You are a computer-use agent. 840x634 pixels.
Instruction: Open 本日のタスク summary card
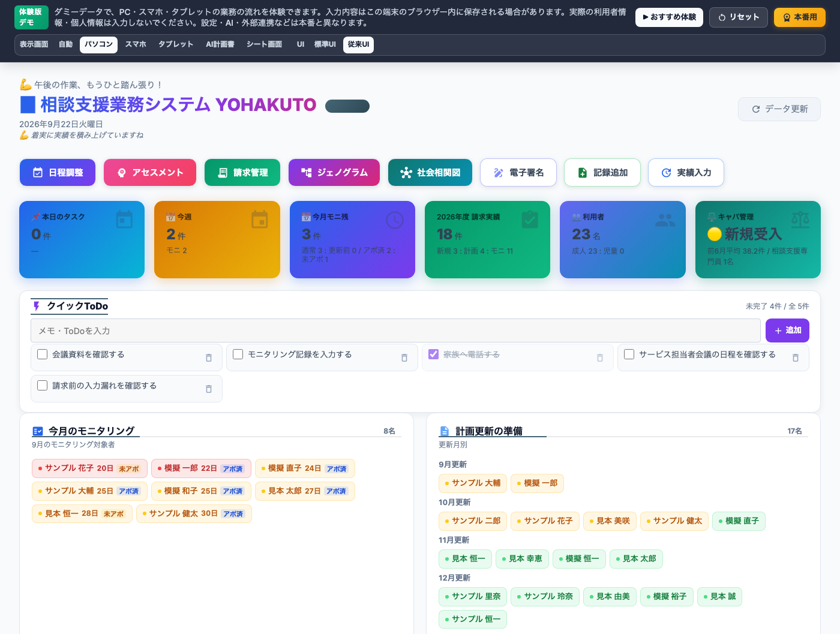point(82,239)
